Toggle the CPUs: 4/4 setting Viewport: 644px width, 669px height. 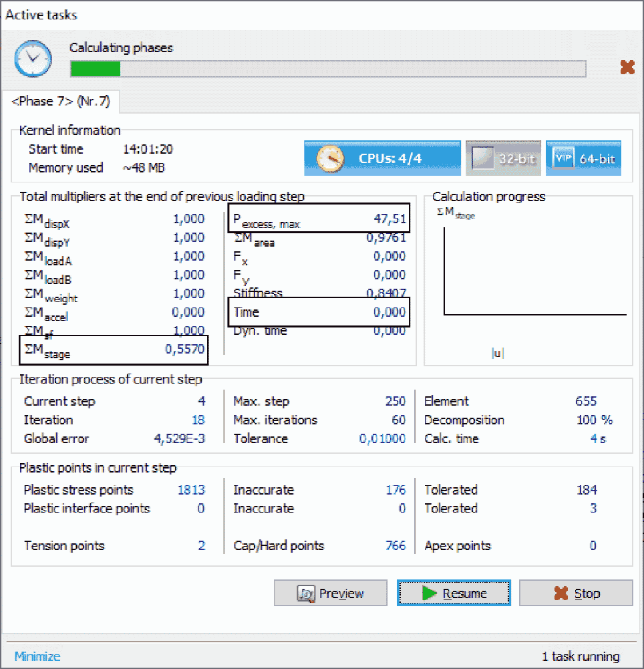[382, 158]
